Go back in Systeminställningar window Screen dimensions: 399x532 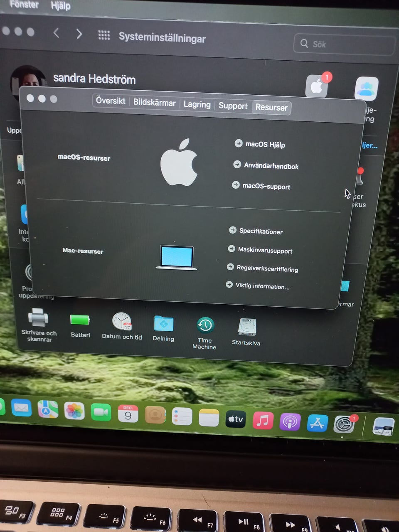(56, 32)
